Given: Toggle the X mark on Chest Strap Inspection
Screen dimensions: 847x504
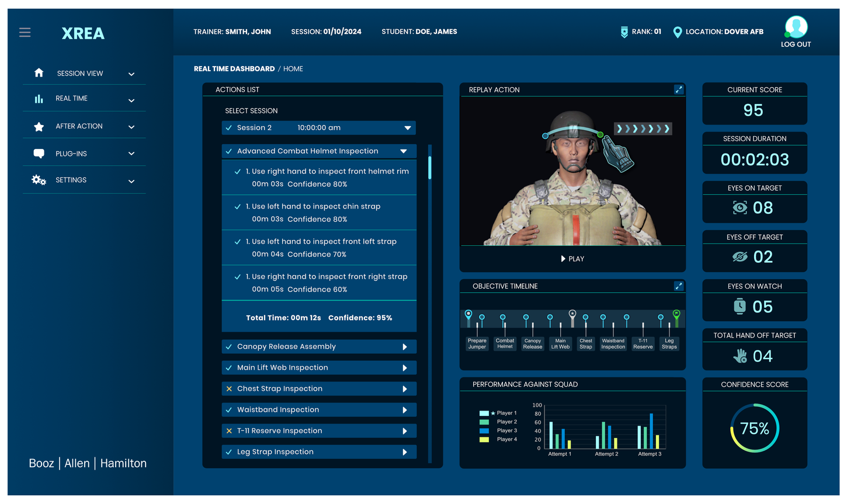Looking at the screenshot, I should pyautogui.click(x=229, y=389).
